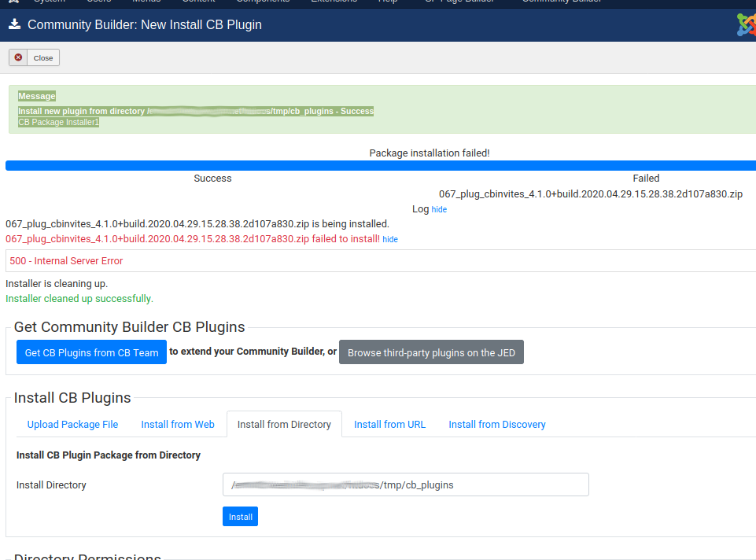This screenshot has height=560, width=756.
Task: Select the Install from Directory tab
Action: 284,425
